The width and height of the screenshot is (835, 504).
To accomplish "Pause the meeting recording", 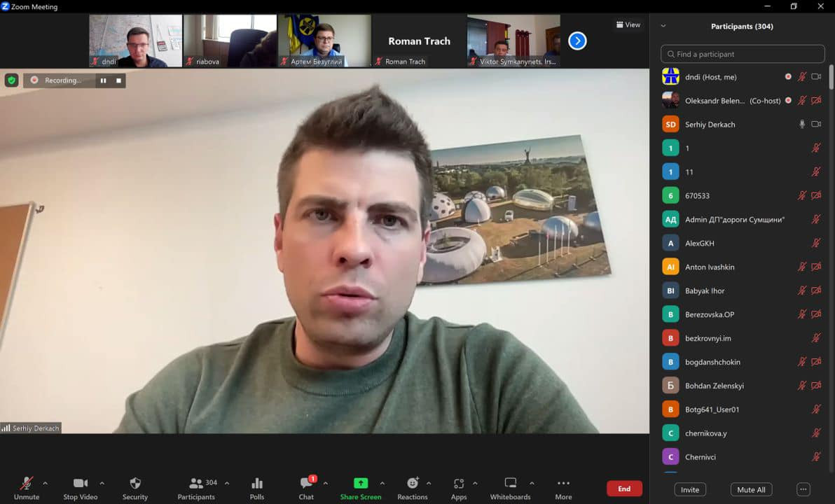I will (103, 80).
